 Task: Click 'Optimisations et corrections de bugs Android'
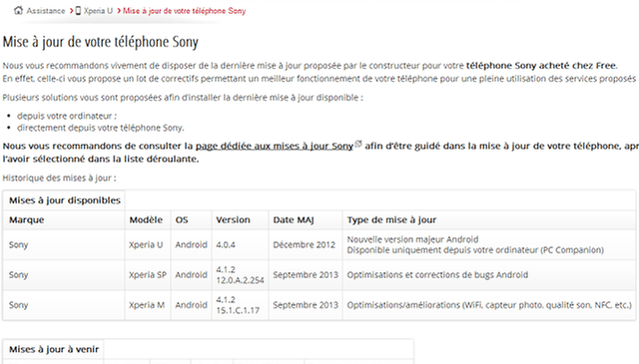point(437,275)
